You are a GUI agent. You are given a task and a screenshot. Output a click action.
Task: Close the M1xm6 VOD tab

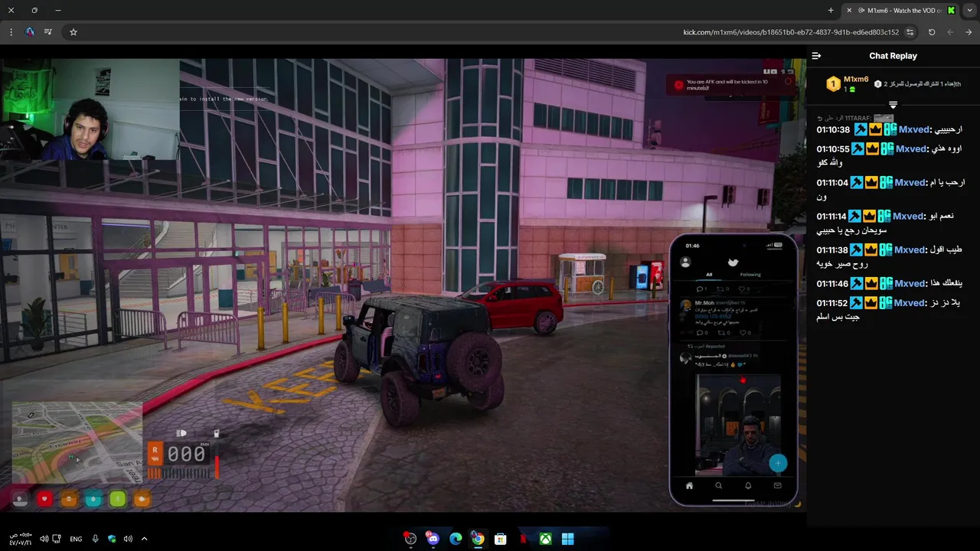[849, 11]
